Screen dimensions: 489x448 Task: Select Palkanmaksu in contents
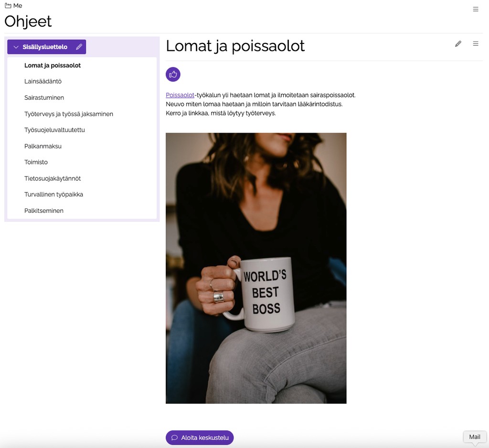pyautogui.click(x=43, y=146)
